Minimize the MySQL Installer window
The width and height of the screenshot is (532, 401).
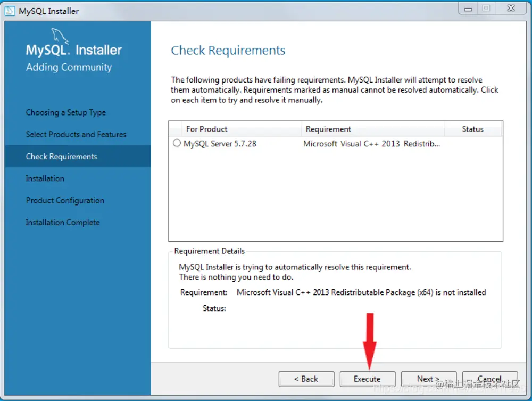pyautogui.click(x=468, y=9)
